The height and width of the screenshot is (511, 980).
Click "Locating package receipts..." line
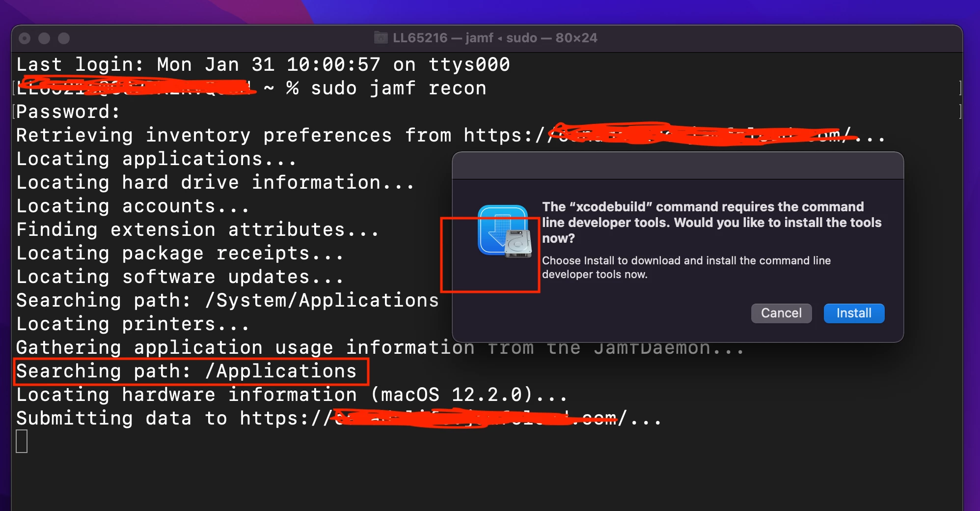(x=180, y=254)
